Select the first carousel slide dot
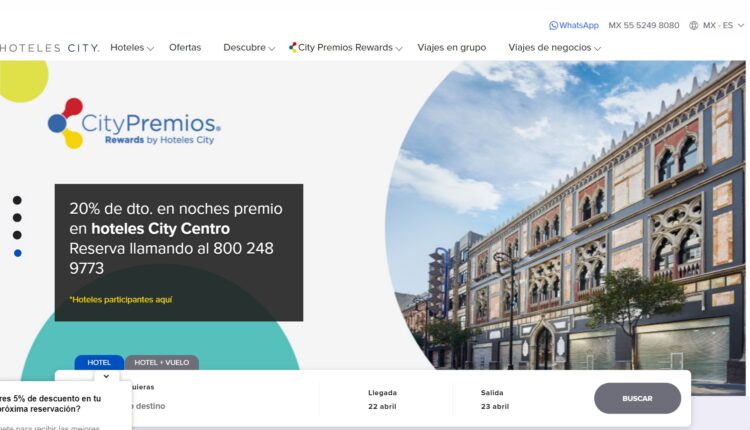The height and width of the screenshot is (430, 750). tap(17, 199)
